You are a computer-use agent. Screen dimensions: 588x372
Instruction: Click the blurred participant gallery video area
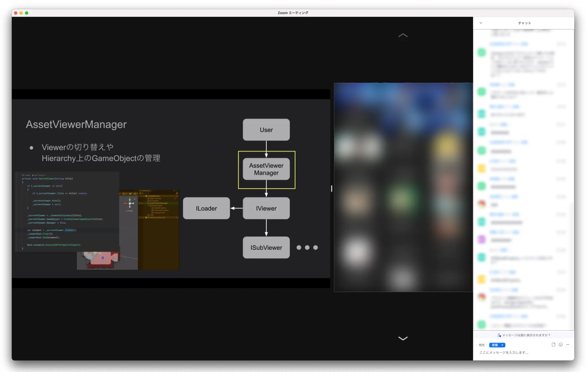click(x=403, y=187)
